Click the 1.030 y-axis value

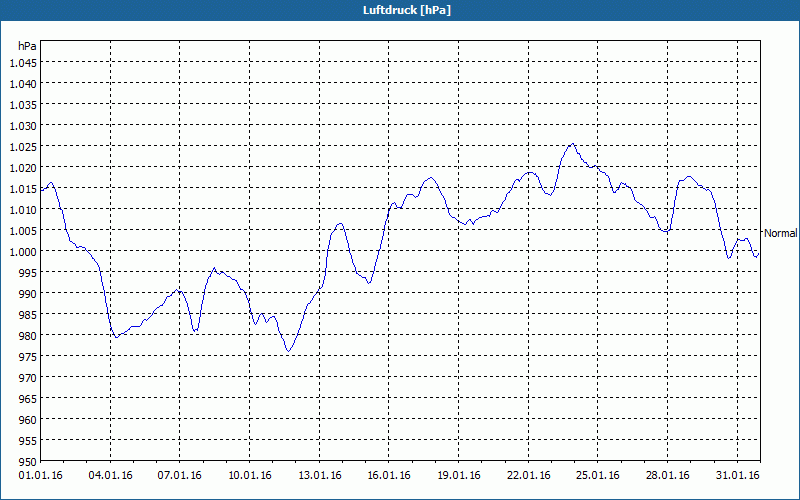pyautogui.click(x=23, y=126)
